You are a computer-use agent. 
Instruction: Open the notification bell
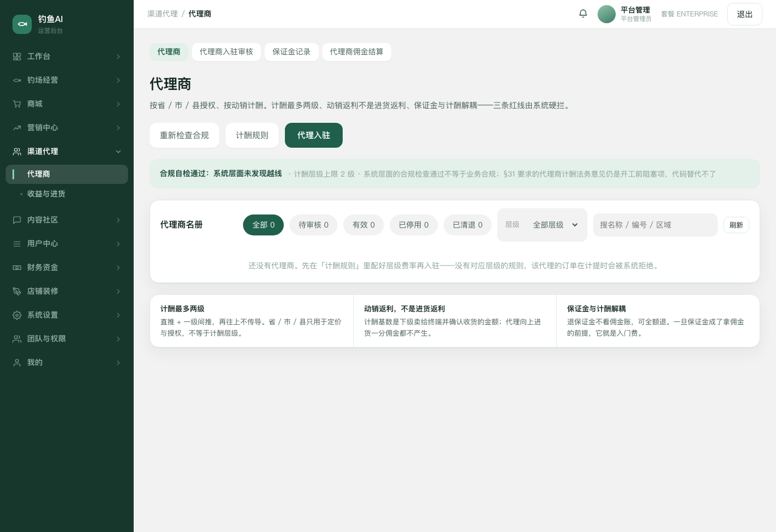[583, 14]
